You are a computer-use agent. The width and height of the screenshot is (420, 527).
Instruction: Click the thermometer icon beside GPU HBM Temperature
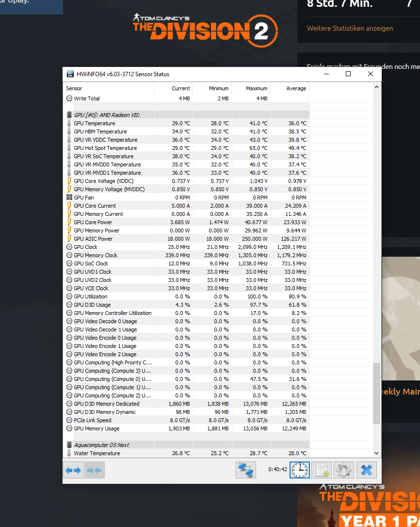(69, 132)
